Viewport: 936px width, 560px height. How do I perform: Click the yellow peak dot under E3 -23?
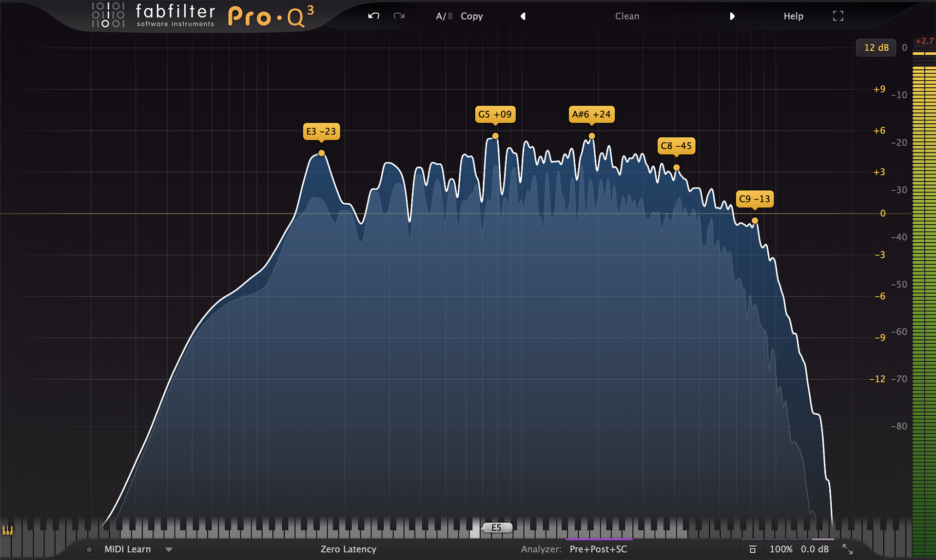coord(322,153)
